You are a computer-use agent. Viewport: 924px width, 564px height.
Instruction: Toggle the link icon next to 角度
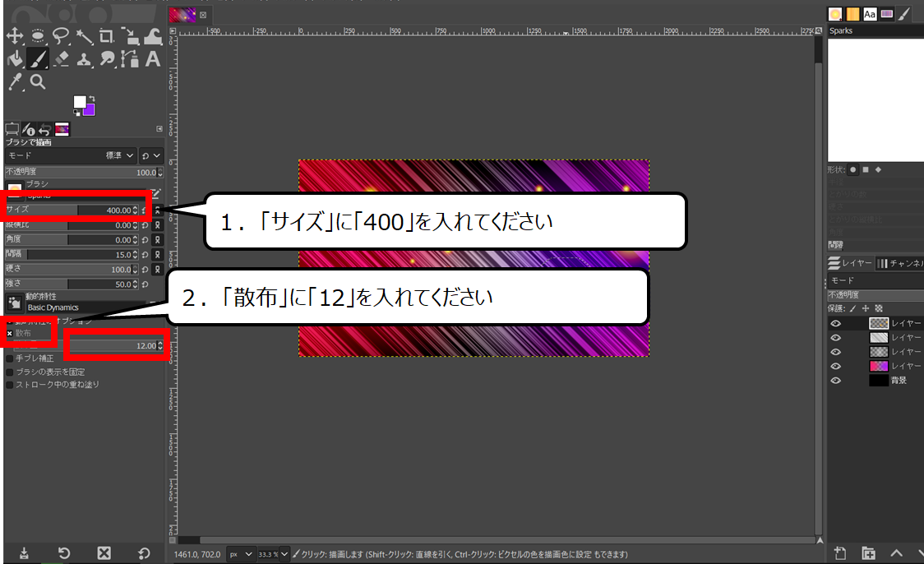coord(157,240)
